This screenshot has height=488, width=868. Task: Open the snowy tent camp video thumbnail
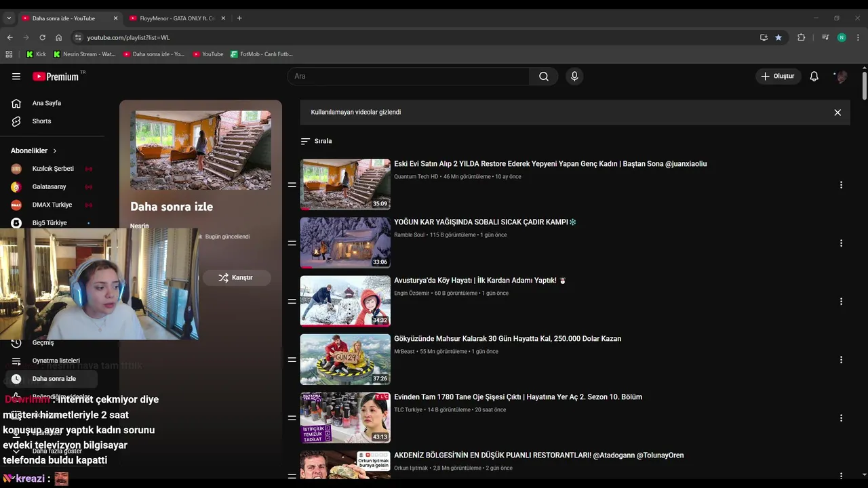point(345,243)
